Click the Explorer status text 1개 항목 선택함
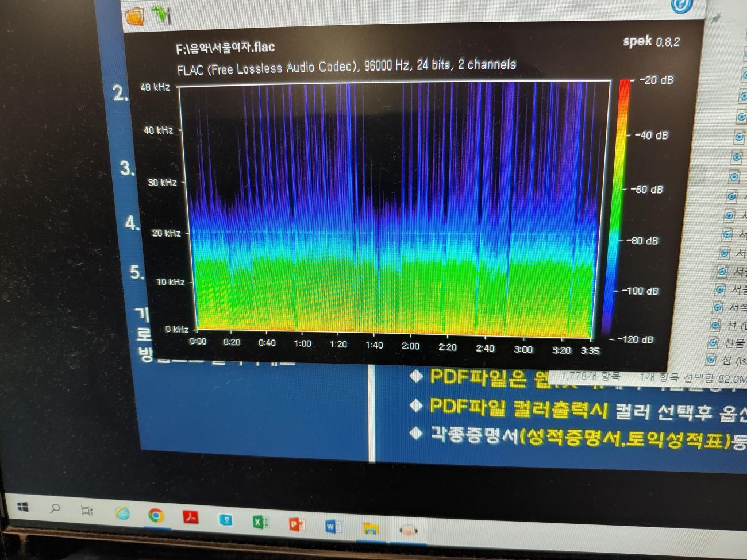747x560 pixels. tap(677, 378)
